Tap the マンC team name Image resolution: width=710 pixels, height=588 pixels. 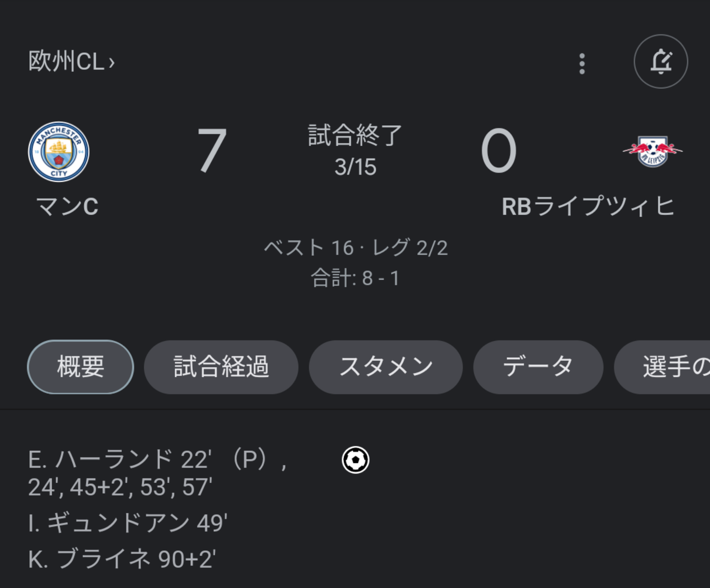pos(67,206)
